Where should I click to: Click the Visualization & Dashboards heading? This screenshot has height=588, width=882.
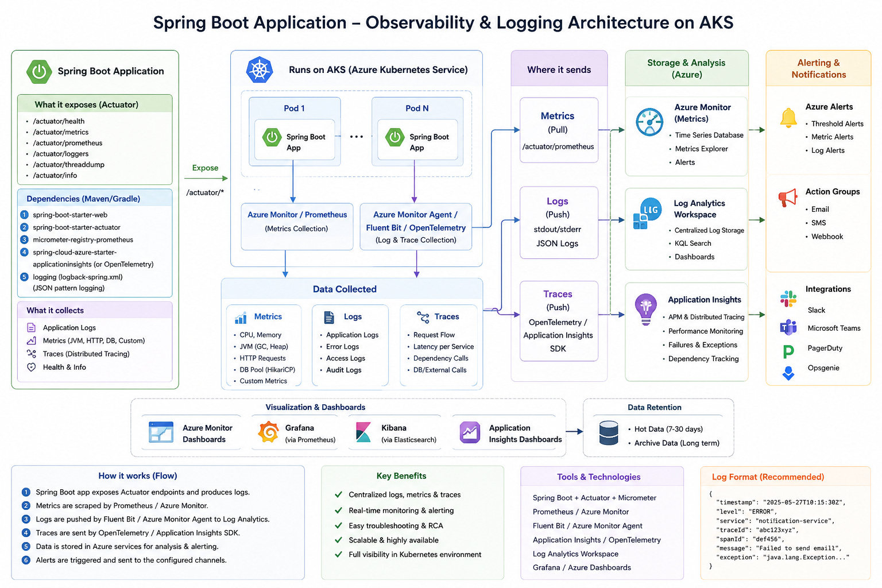pos(315,408)
